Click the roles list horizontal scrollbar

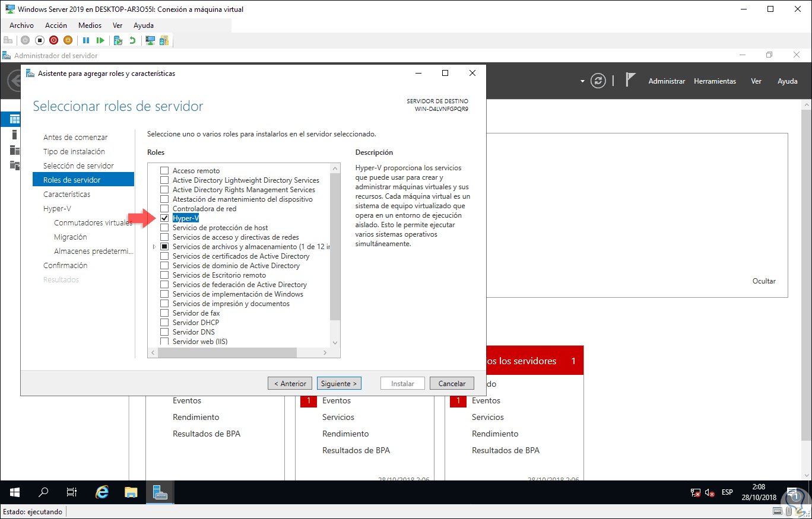227,352
